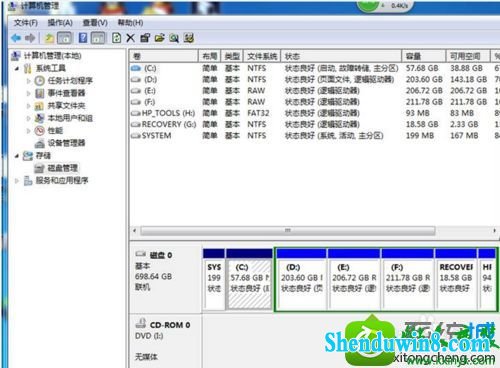Click the up-one-level folder icon

click(49, 38)
